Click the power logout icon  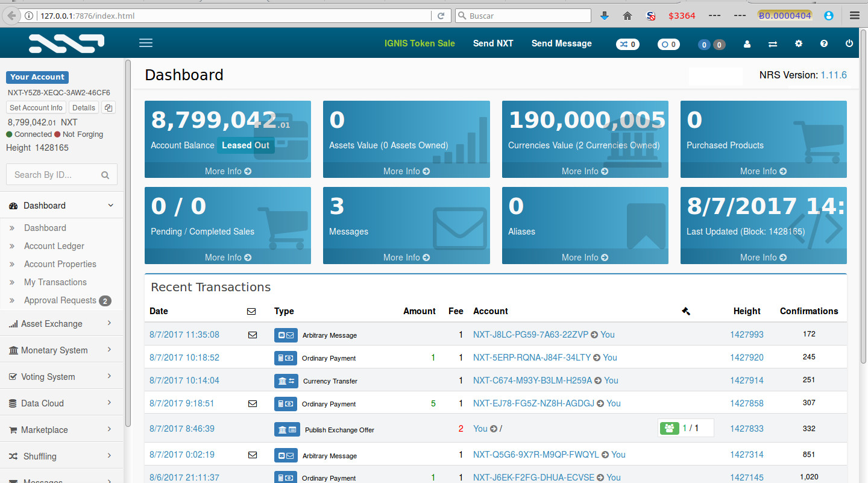(849, 43)
